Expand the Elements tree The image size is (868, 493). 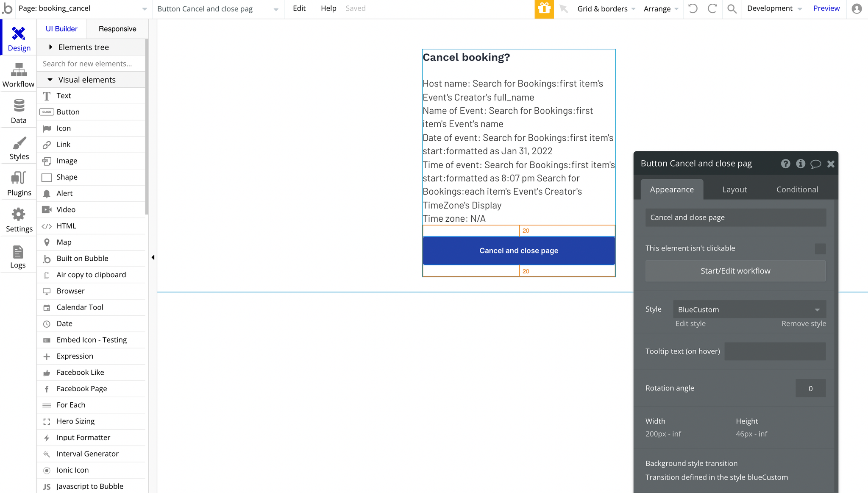[91, 47]
